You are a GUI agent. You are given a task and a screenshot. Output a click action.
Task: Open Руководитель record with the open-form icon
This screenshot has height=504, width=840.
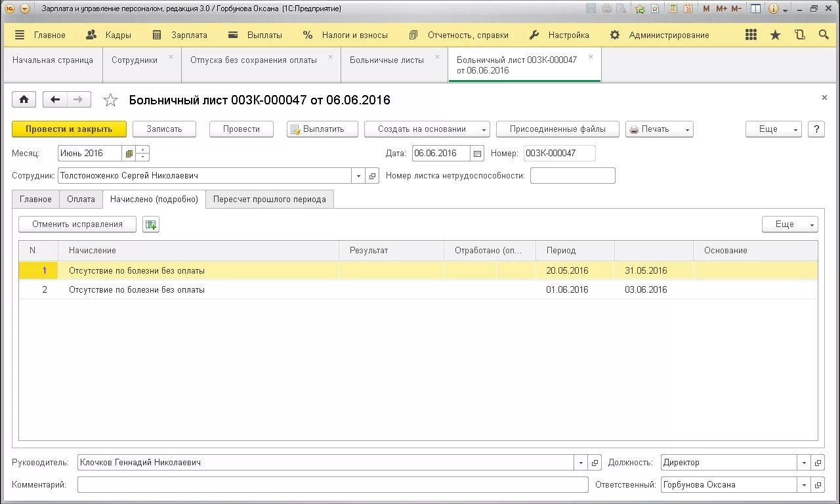point(595,463)
